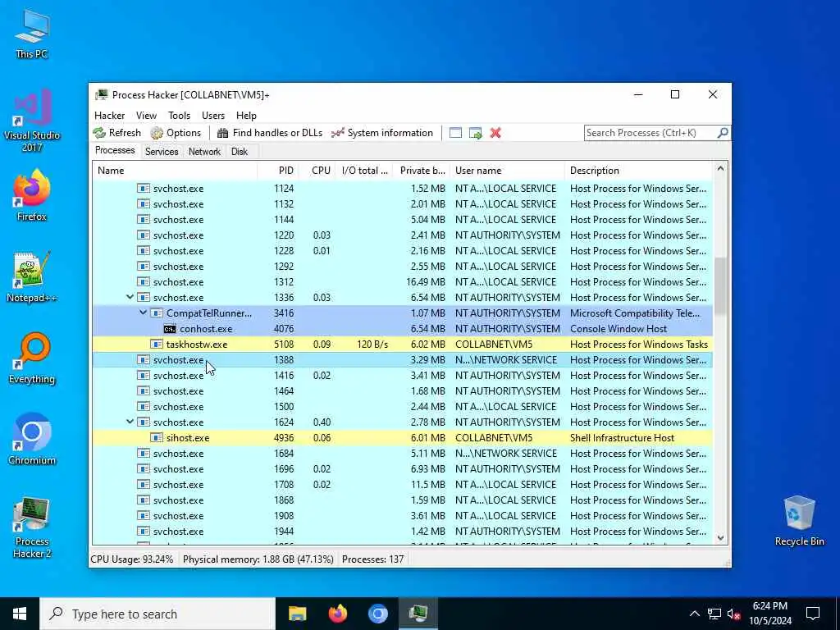This screenshot has height=630, width=840.
Task: Open the View menu
Action: point(146,116)
